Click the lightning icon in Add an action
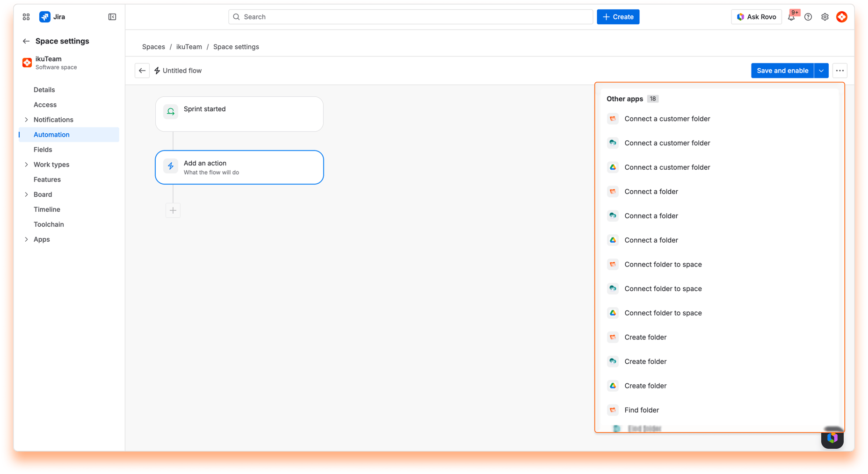 pyautogui.click(x=171, y=166)
